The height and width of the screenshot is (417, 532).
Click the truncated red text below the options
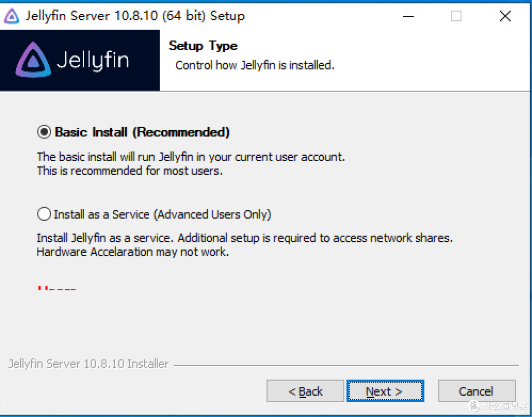tap(57, 287)
